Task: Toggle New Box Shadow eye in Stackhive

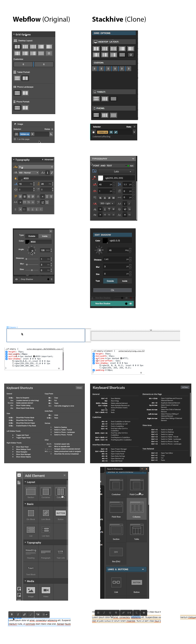Action: [130, 304]
